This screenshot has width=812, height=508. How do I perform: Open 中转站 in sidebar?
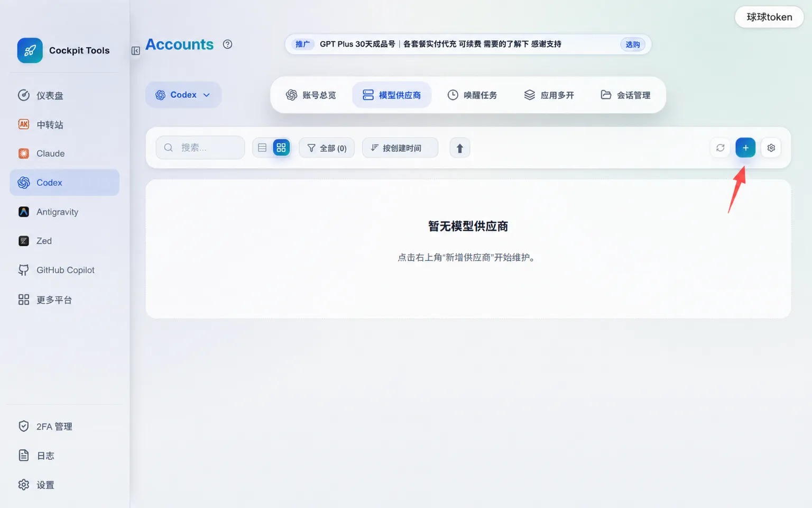[64, 124]
